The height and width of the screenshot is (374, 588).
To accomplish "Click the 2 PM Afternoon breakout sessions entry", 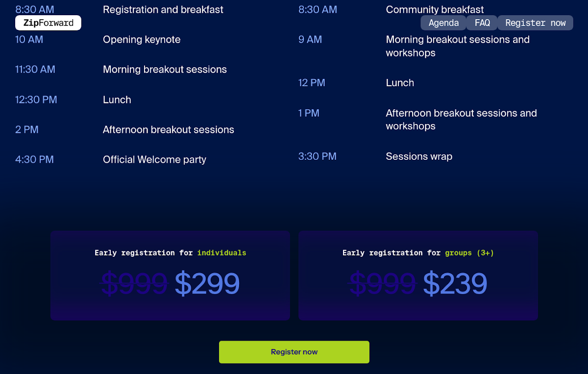I will [169, 130].
